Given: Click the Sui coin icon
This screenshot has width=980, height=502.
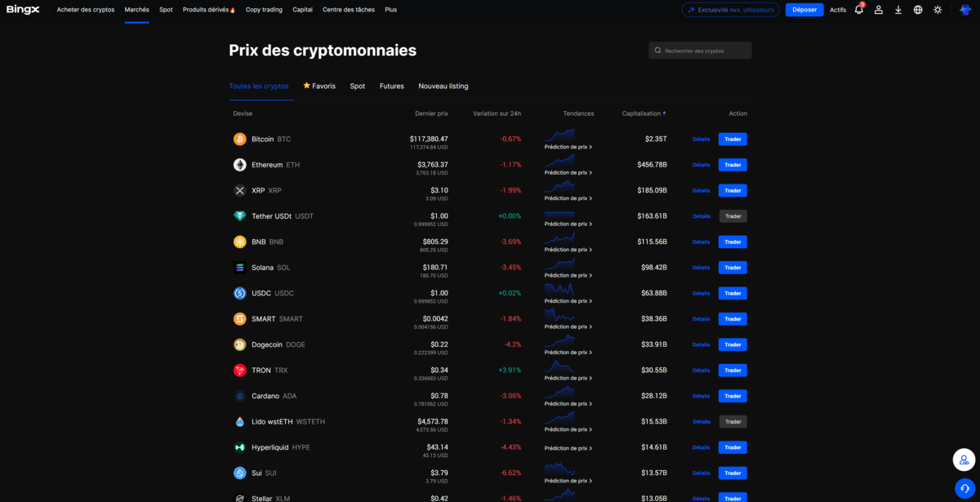Looking at the screenshot, I should (x=240, y=473).
